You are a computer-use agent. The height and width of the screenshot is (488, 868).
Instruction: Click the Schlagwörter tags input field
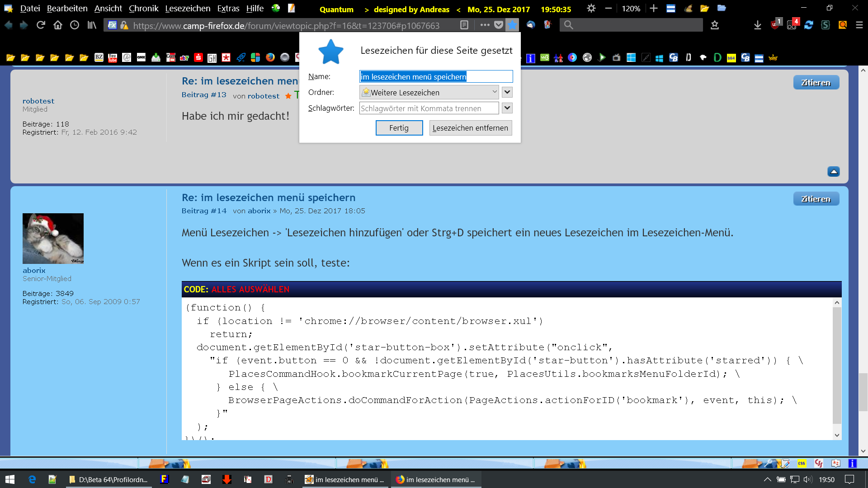tap(429, 108)
